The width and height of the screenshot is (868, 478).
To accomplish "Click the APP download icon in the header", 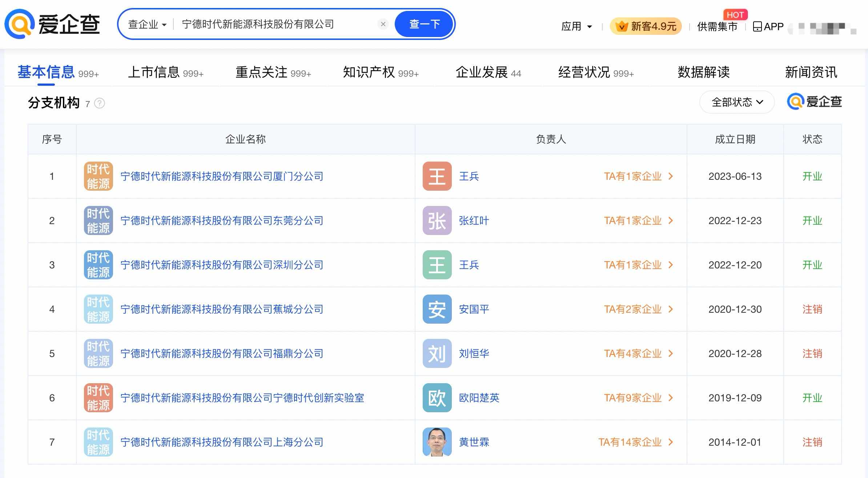I will pos(758,26).
